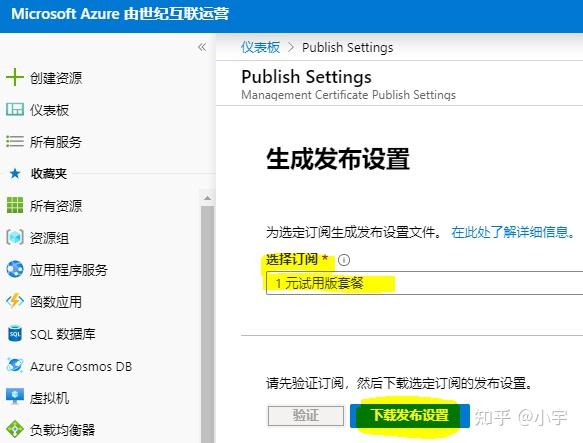Click the sidebar vertical scrollbar track

click(x=207, y=324)
